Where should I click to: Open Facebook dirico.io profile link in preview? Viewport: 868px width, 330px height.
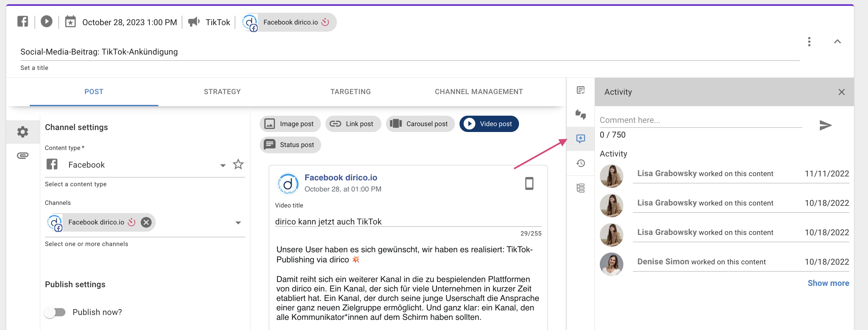tap(341, 177)
